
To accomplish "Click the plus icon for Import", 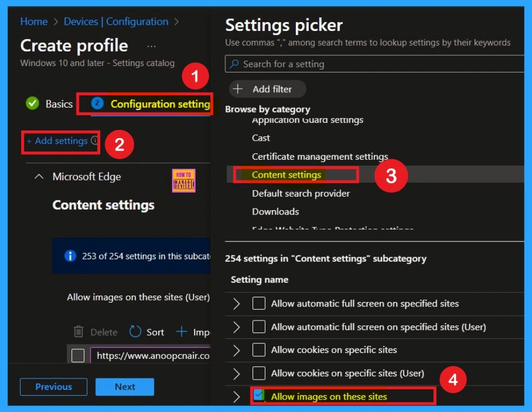I will click(181, 332).
